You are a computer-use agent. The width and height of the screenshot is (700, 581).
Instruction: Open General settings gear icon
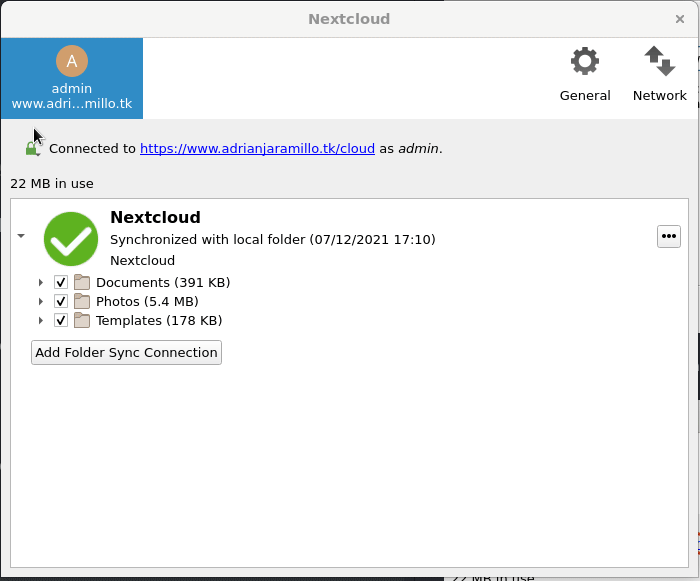pyautogui.click(x=585, y=61)
